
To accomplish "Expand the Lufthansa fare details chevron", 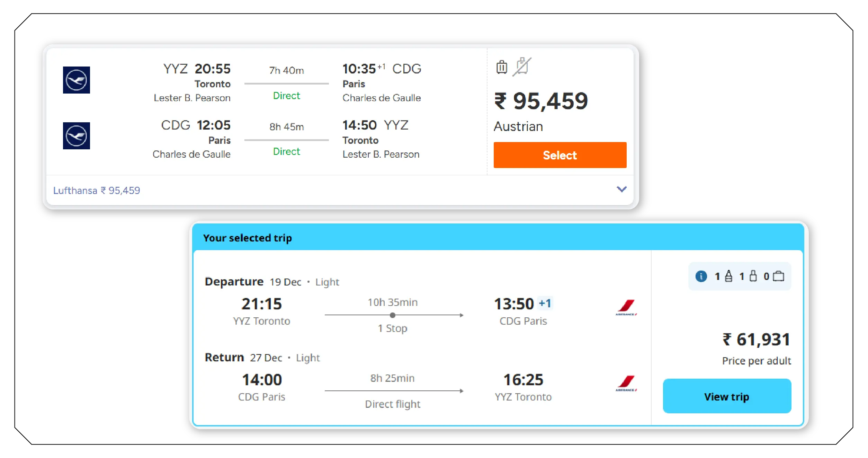I will coord(622,190).
